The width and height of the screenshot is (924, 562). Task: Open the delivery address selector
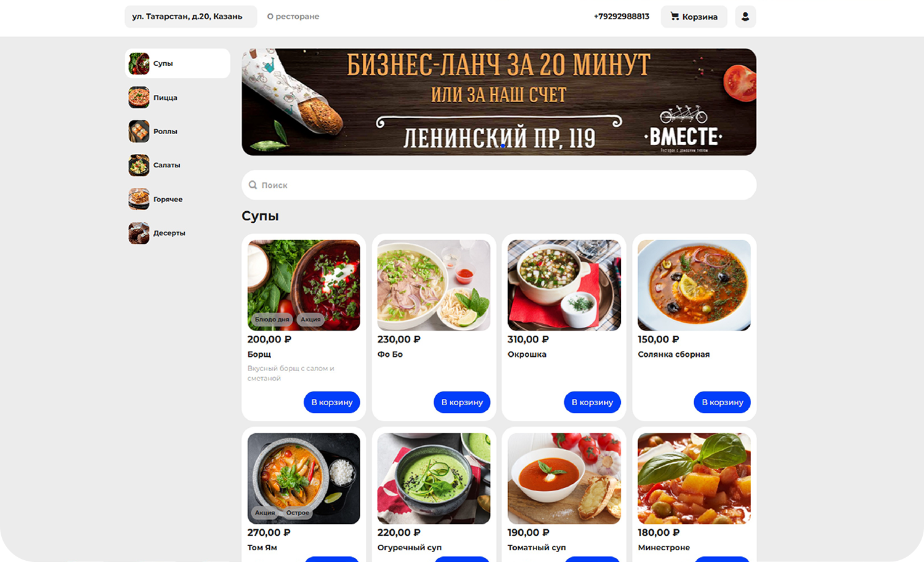point(190,17)
